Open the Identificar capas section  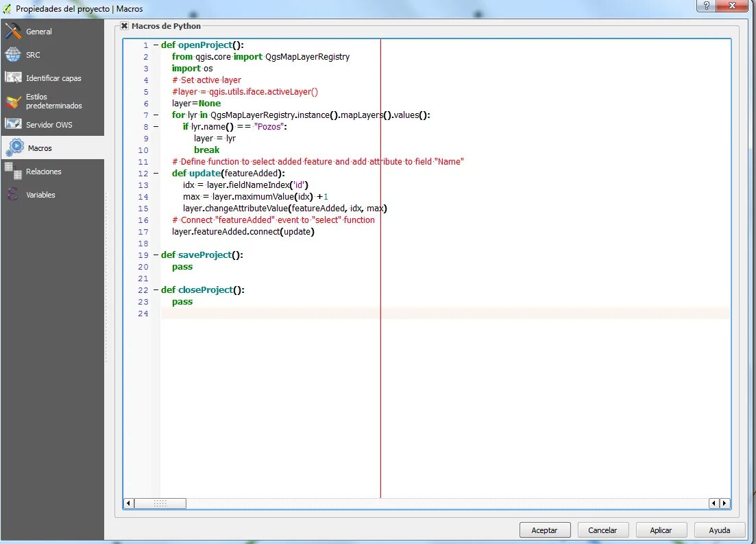[x=53, y=78]
